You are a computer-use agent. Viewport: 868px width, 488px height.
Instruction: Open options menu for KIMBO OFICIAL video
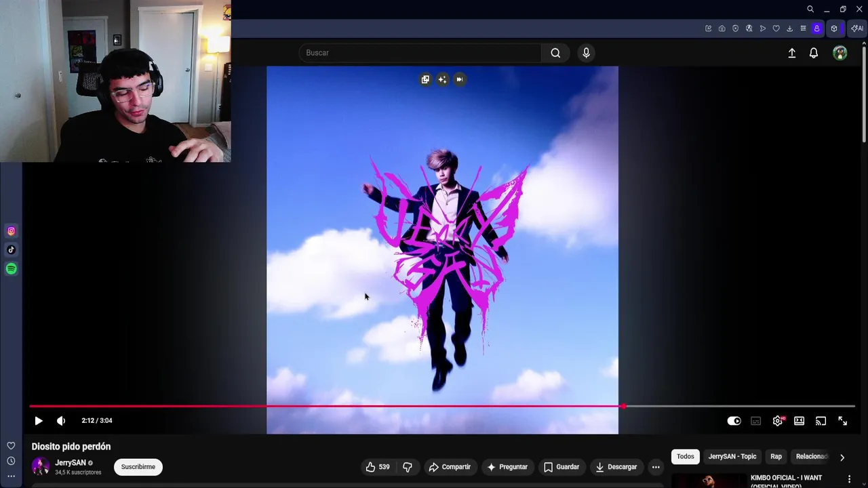point(849,479)
